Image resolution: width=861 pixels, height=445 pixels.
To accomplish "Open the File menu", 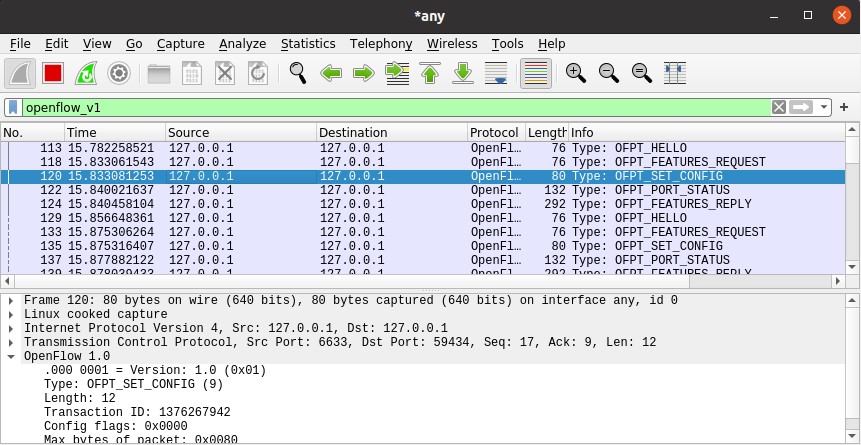I will [x=20, y=44].
